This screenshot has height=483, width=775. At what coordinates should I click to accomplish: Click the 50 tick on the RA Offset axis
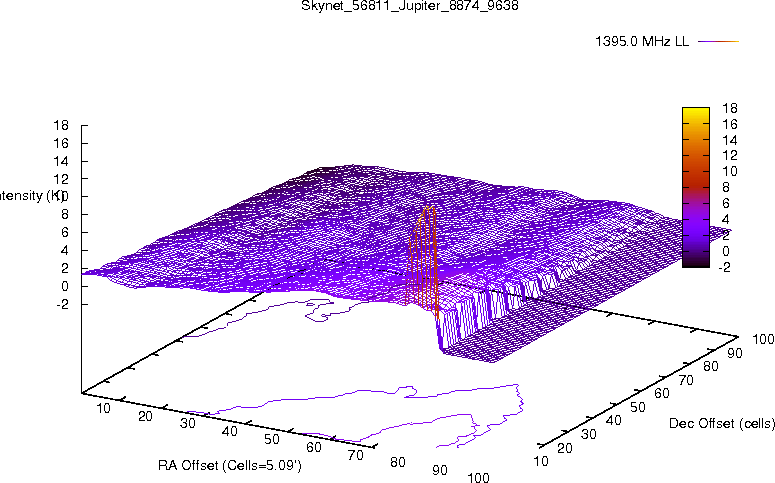coord(272,439)
